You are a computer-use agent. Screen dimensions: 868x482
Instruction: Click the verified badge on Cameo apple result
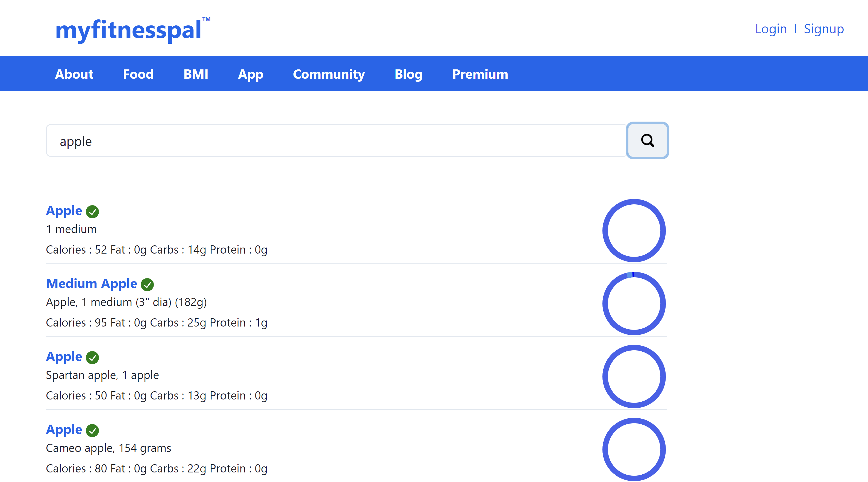[93, 430]
